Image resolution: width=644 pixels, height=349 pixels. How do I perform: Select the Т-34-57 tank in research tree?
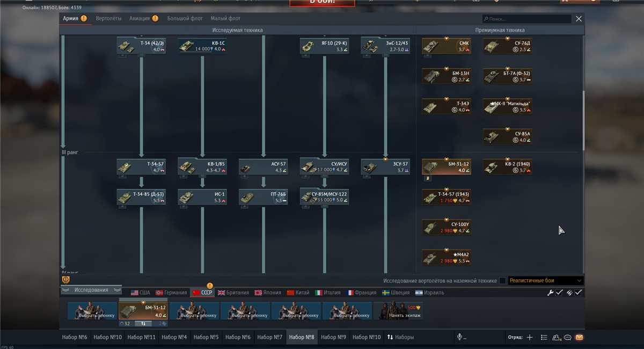pos(142,166)
